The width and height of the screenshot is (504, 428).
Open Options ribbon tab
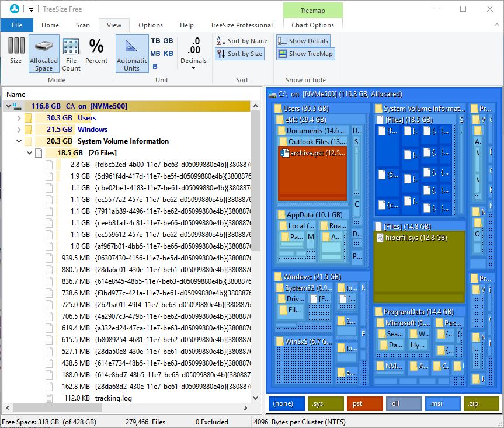point(151,25)
